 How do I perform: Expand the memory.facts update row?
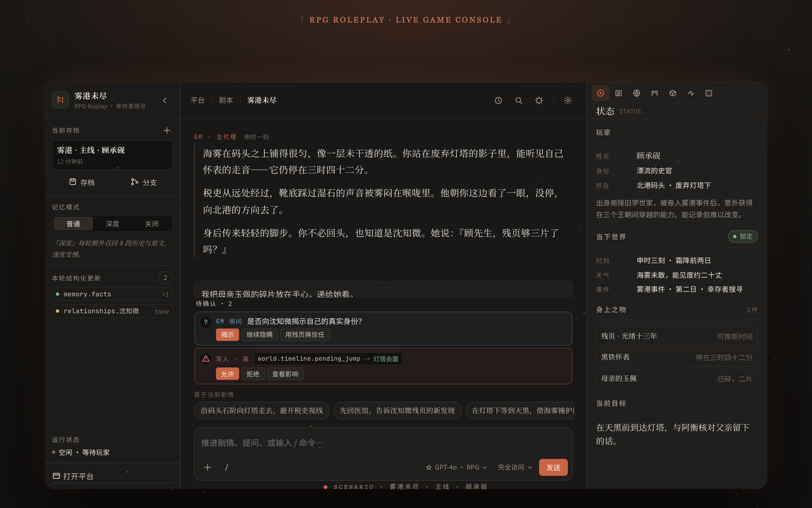tap(112, 294)
